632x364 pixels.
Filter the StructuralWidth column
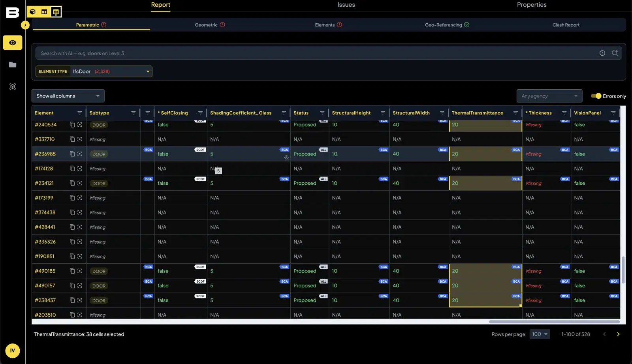coord(442,113)
